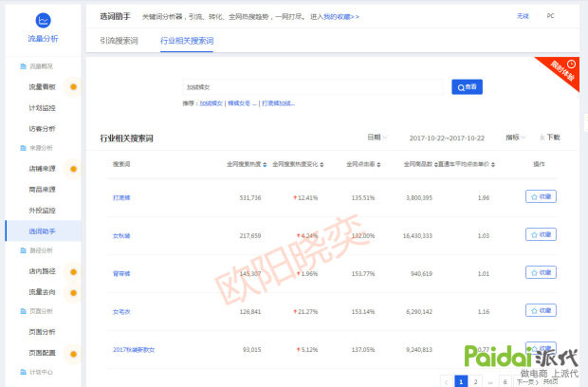Click the 打底裤 search term link

[x=121, y=197]
